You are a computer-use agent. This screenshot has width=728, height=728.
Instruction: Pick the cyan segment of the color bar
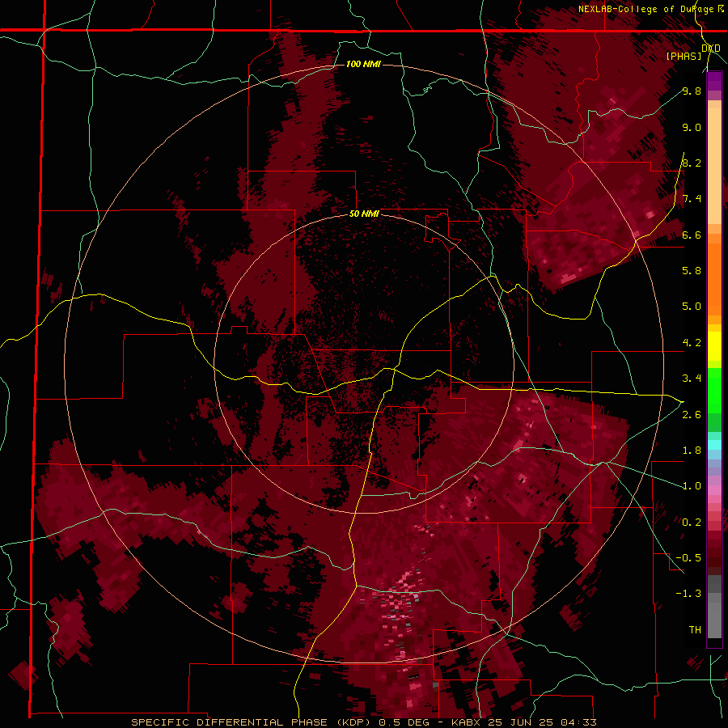click(x=714, y=445)
